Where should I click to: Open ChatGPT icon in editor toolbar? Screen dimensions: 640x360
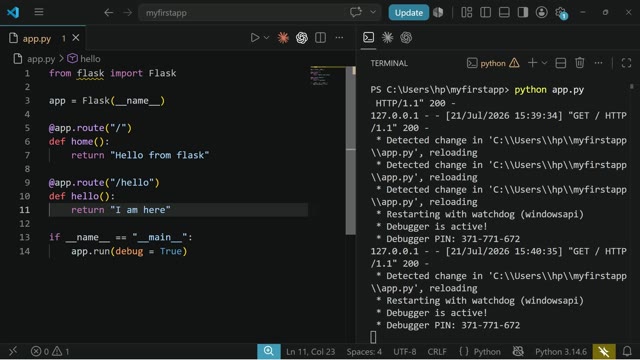point(302,38)
